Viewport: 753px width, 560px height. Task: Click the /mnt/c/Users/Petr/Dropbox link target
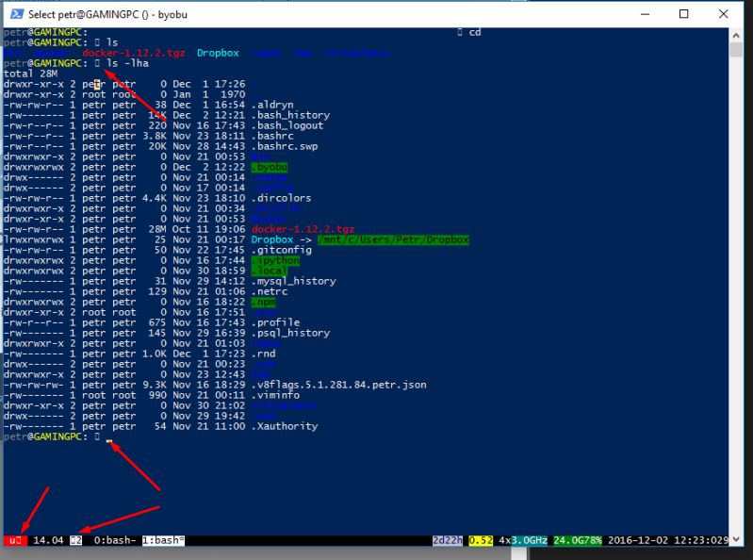(x=393, y=239)
